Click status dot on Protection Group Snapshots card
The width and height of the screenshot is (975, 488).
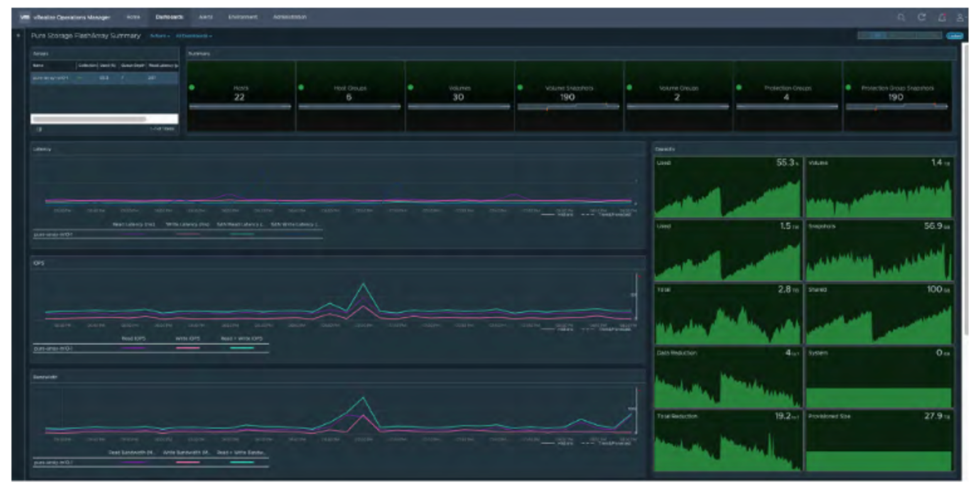[x=848, y=88]
